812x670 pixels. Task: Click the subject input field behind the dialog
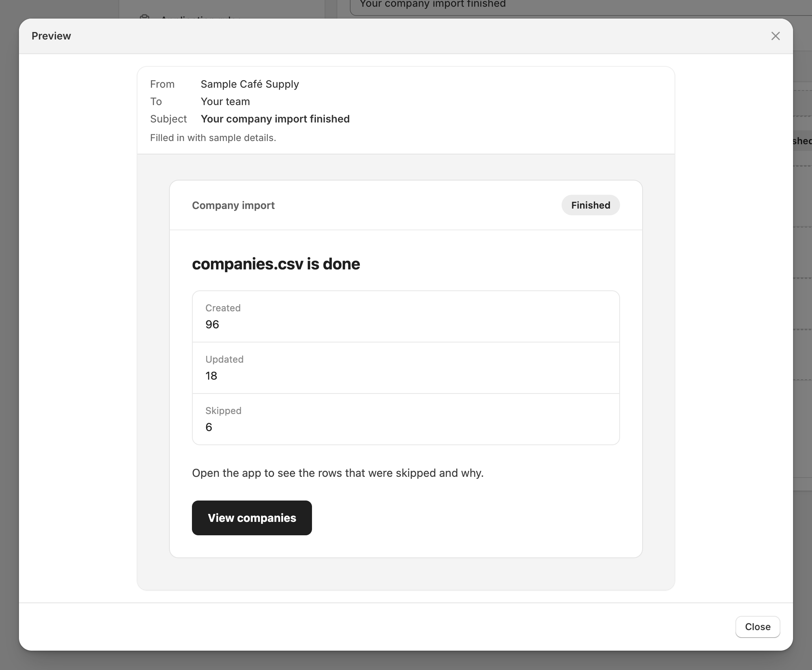click(x=581, y=7)
